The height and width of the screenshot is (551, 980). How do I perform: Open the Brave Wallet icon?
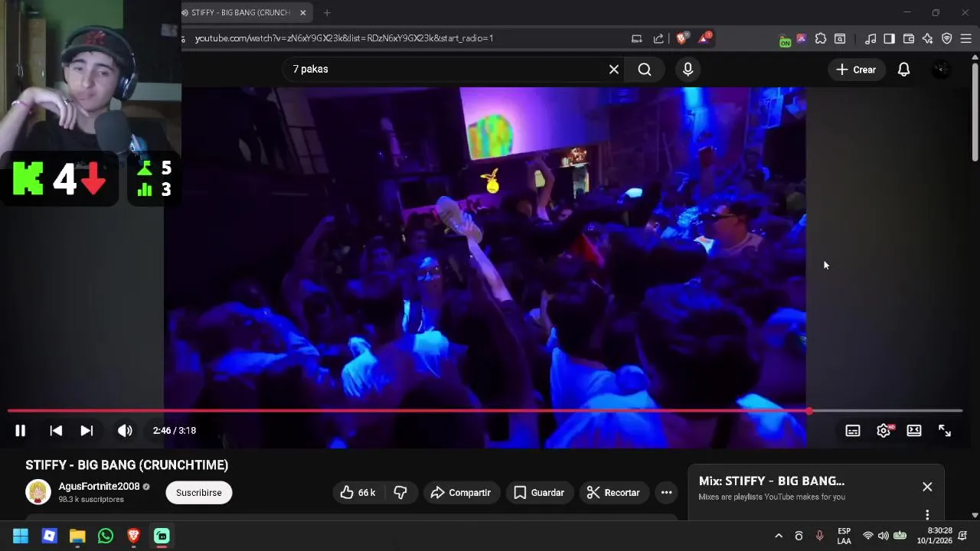coord(909,38)
